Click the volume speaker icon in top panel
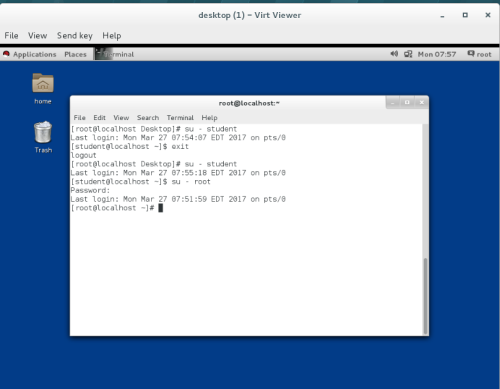Image resolution: width=500 pixels, height=389 pixels. pyautogui.click(x=394, y=54)
